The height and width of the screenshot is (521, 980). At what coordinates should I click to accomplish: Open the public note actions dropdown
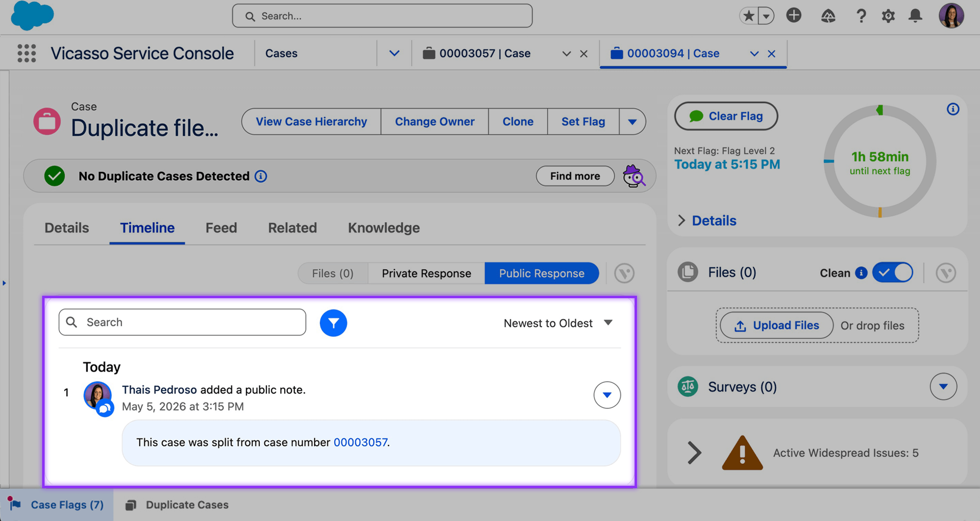click(607, 395)
